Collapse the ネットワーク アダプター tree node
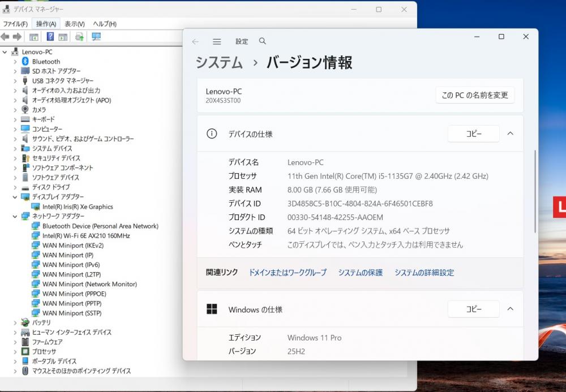Screen dimensions: 566x392 (x=15, y=216)
